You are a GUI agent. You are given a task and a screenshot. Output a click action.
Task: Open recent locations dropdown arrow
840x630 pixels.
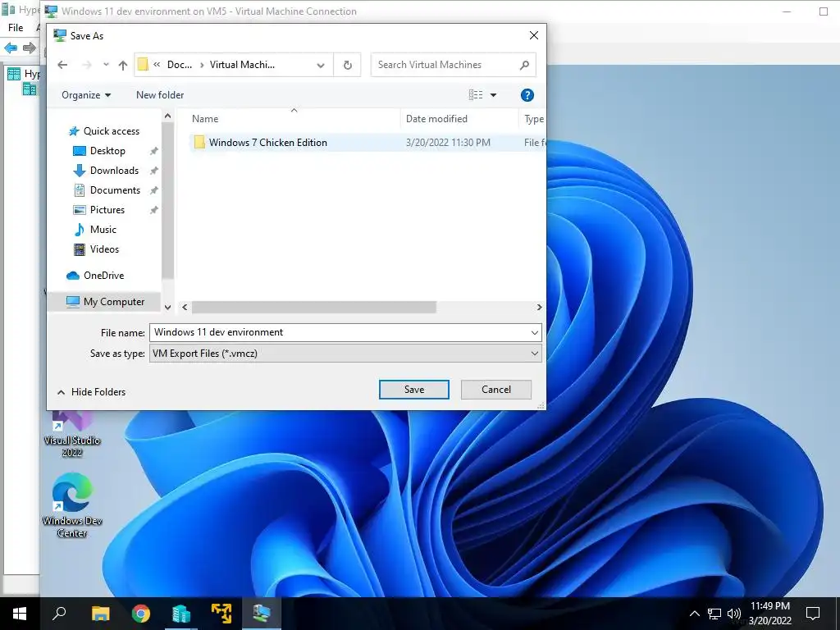tap(106, 65)
